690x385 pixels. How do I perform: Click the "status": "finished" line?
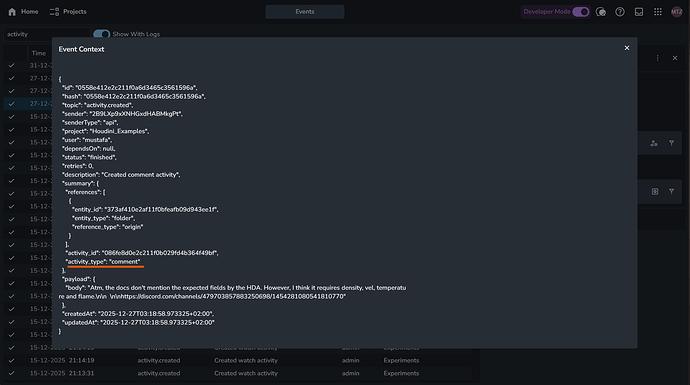(x=89, y=157)
